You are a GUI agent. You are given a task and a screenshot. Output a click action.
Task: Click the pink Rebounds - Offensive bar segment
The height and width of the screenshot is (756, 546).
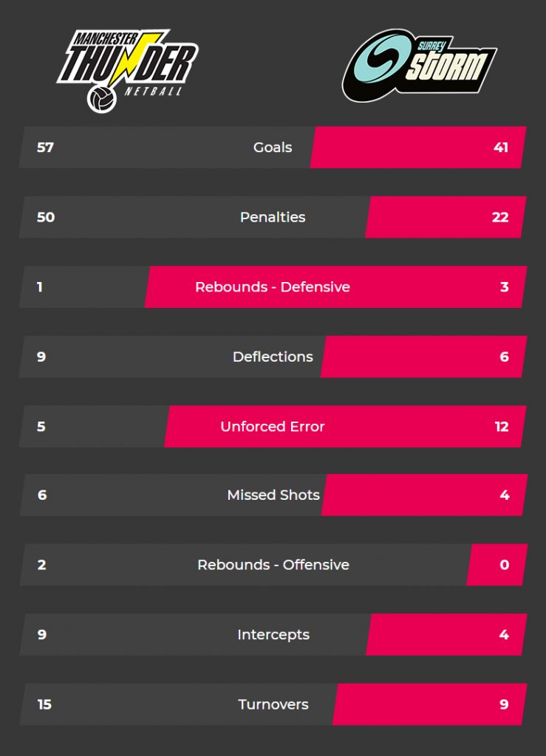click(x=496, y=565)
